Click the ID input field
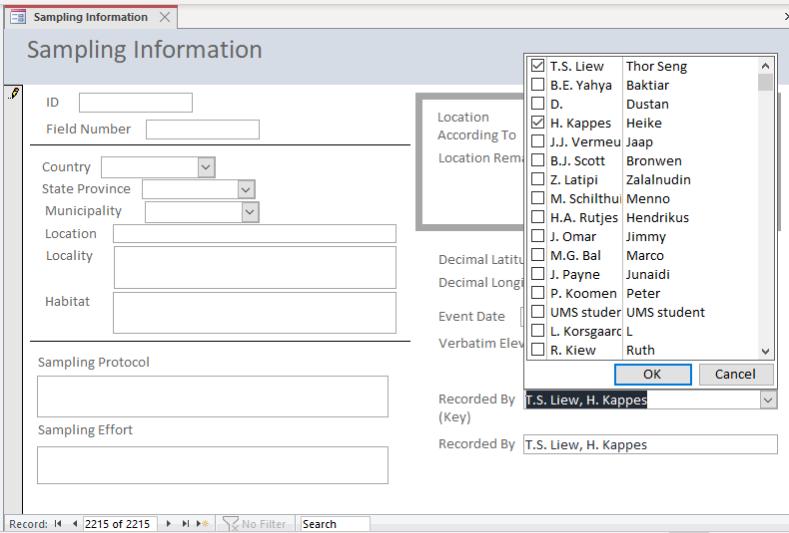Viewport: 789px width, 533px height. 136,103
